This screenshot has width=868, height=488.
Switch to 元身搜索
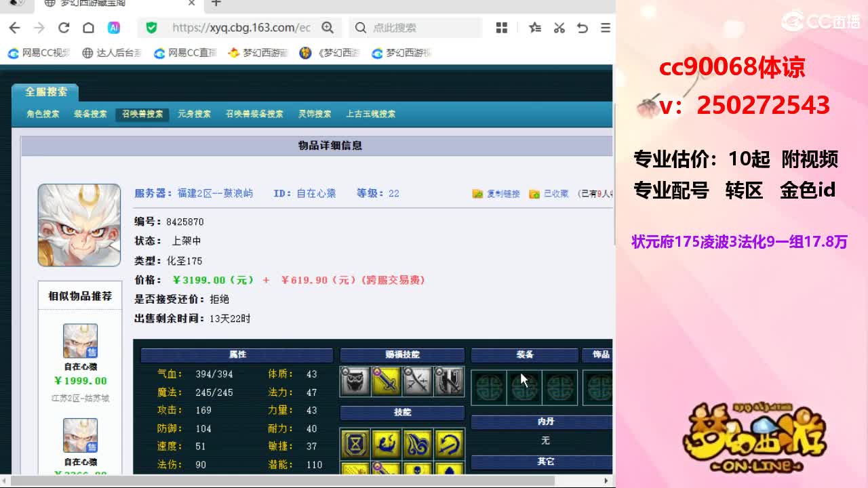point(194,114)
